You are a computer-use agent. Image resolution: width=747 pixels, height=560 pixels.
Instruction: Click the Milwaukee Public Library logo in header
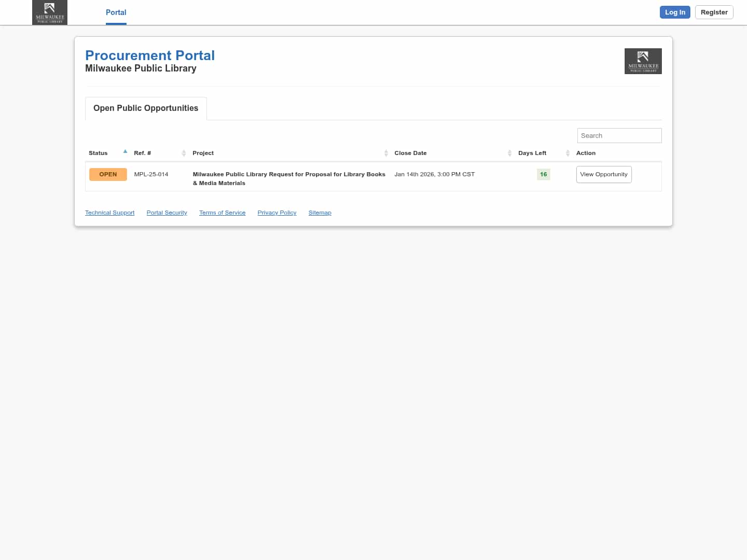tap(50, 12)
